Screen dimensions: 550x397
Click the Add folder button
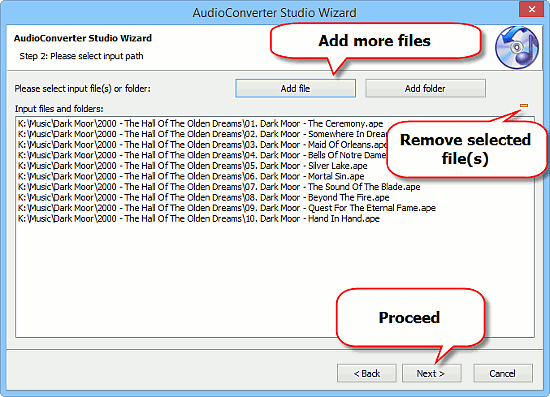coord(425,88)
